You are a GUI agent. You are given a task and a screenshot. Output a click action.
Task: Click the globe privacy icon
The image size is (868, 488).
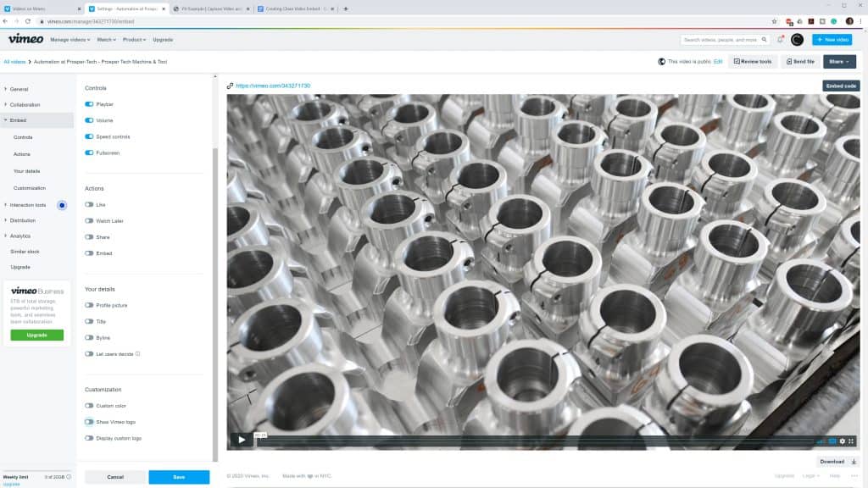point(661,61)
